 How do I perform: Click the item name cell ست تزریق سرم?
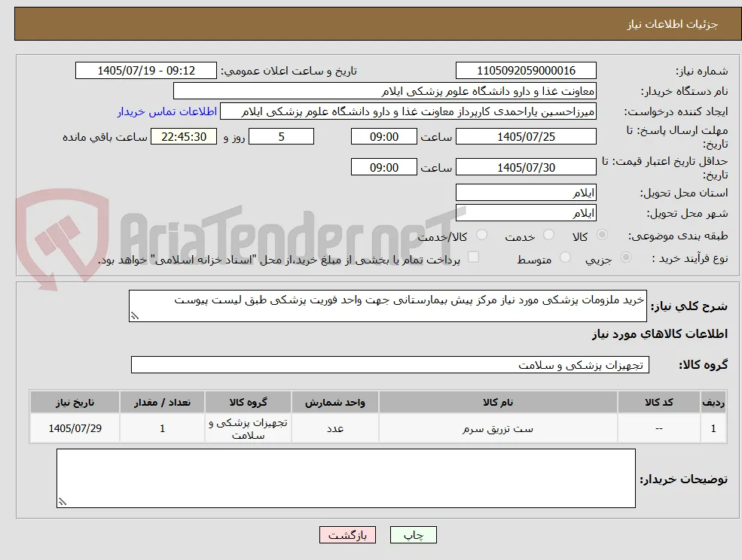[498, 428]
